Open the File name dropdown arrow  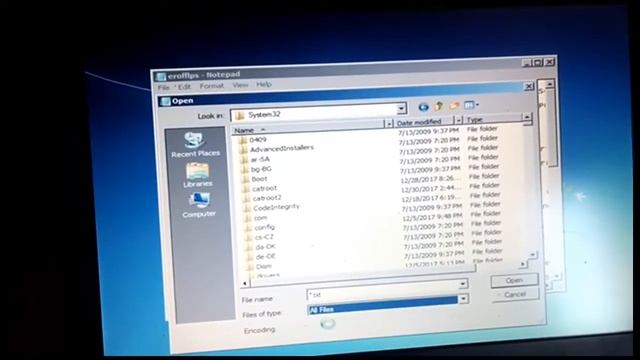[x=462, y=283]
